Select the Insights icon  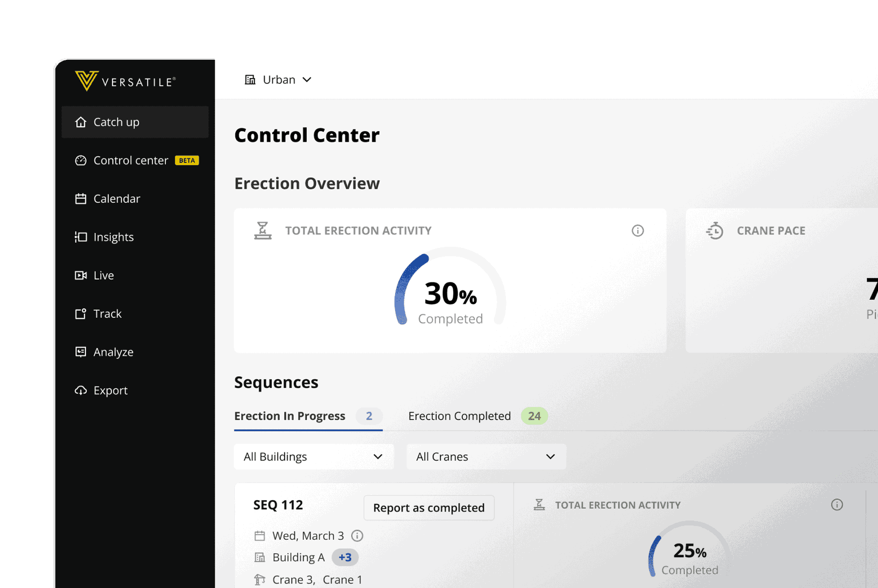pos(80,237)
